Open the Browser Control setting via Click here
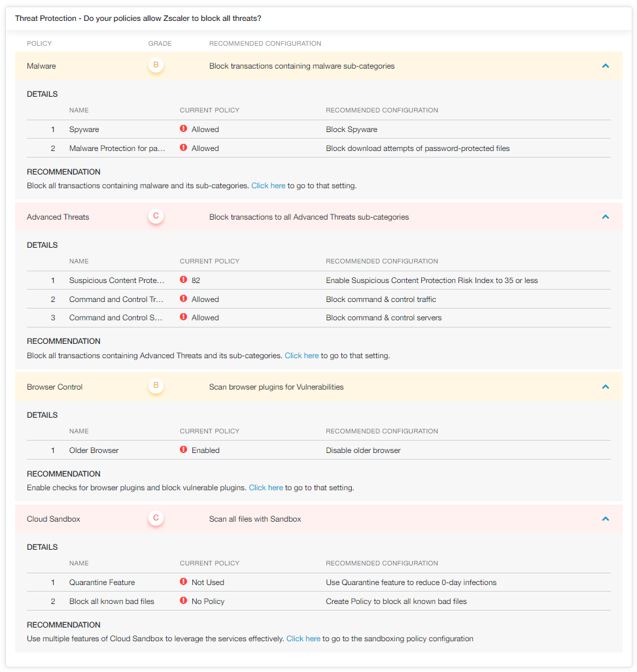Screen dimensions: 637x672 (266, 487)
